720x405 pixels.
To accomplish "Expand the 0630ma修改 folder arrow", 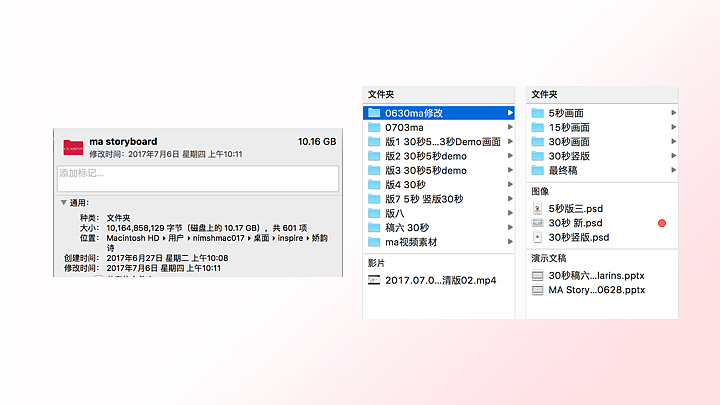I will [510, 112].
